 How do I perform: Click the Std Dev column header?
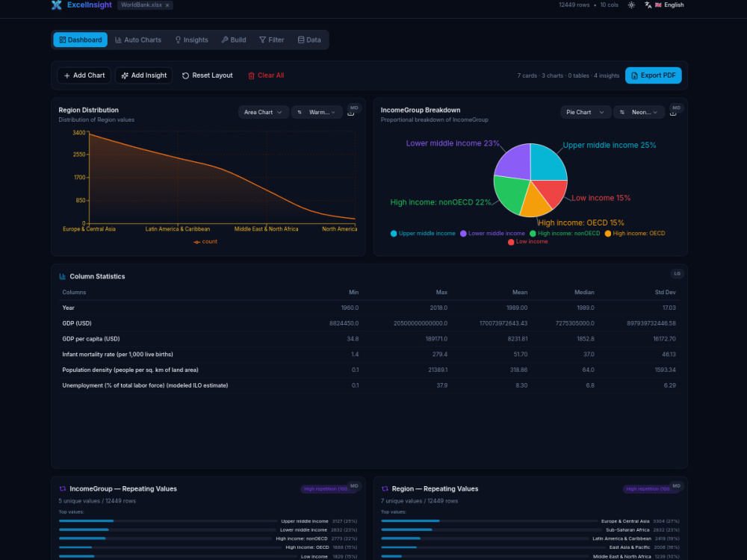(665, 293)
